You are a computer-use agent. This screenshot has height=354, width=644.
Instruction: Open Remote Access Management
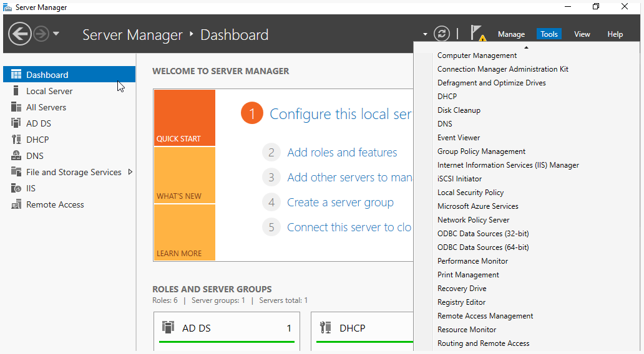point(485,316)
